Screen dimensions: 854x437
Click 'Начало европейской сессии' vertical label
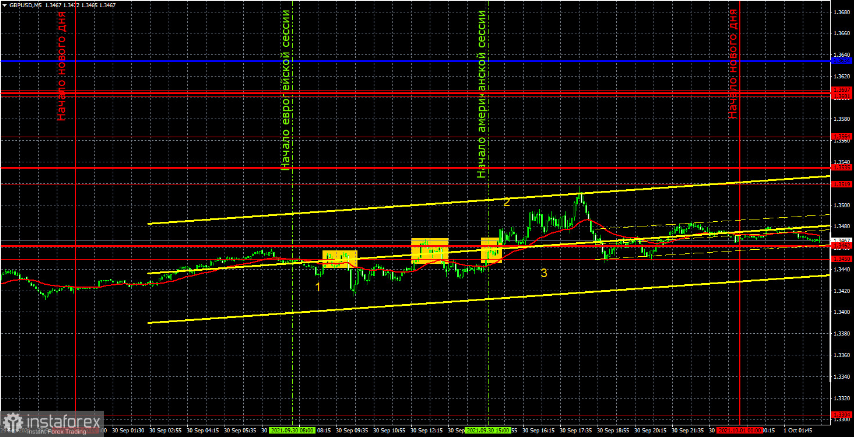286,90
